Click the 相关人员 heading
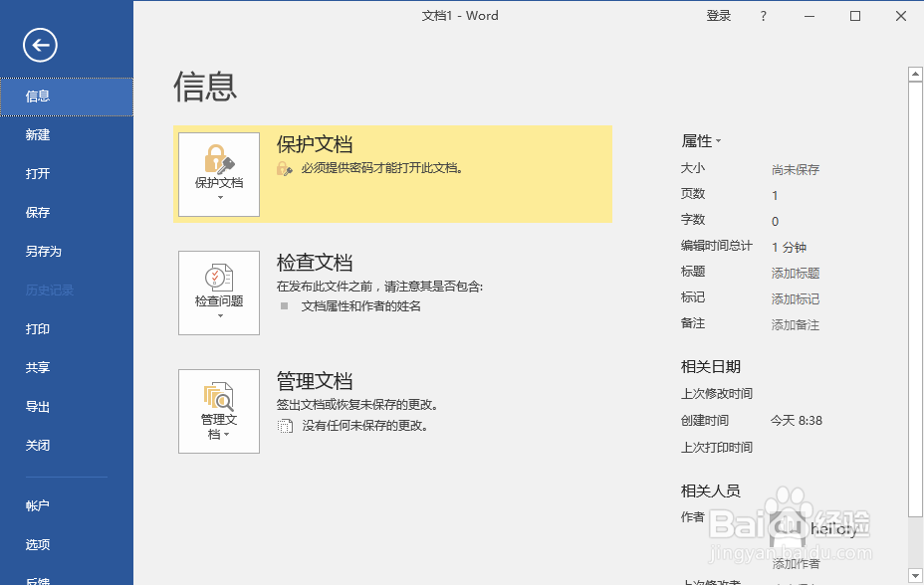The width and height of the screenshot is (924, 585). [711, 491]
